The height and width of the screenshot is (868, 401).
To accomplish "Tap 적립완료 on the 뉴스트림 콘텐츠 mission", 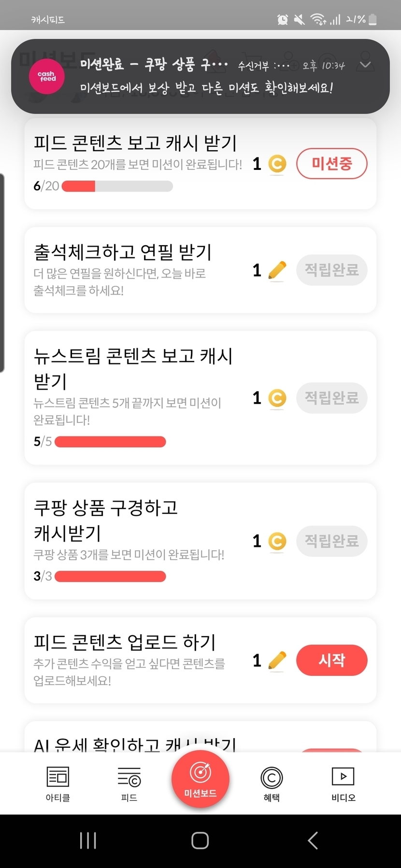I will (x=331, y=398).
